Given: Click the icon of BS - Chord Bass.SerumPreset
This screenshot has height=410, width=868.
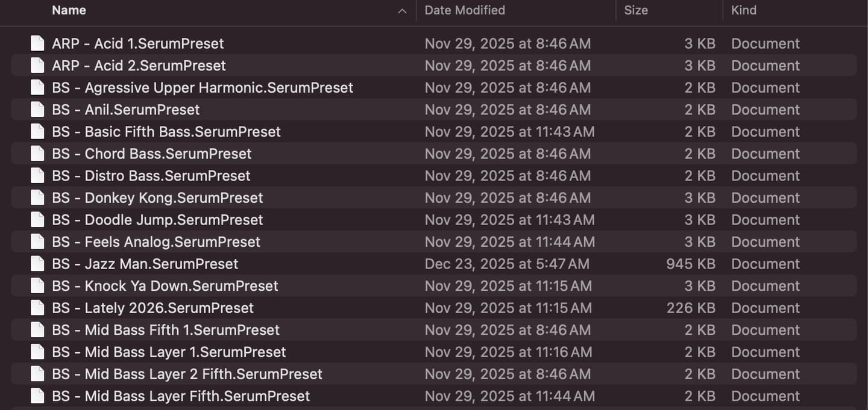Looking at the screenshot, I should click(x=37, y=154).
